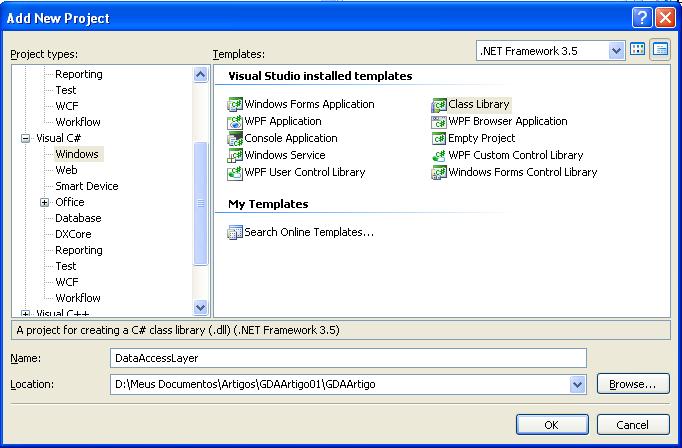
Task: Click the Search Online Templates icon
Action: click(236, 232)
